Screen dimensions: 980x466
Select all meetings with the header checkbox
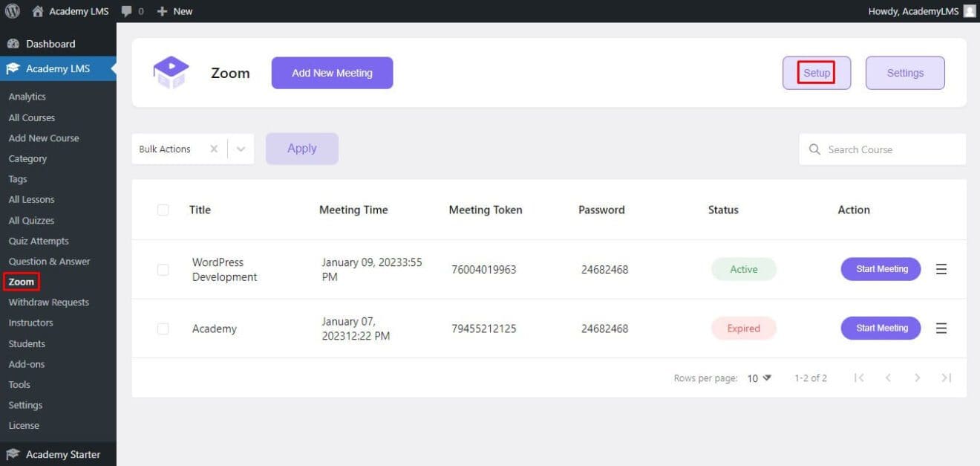click(x=163, y=210)
